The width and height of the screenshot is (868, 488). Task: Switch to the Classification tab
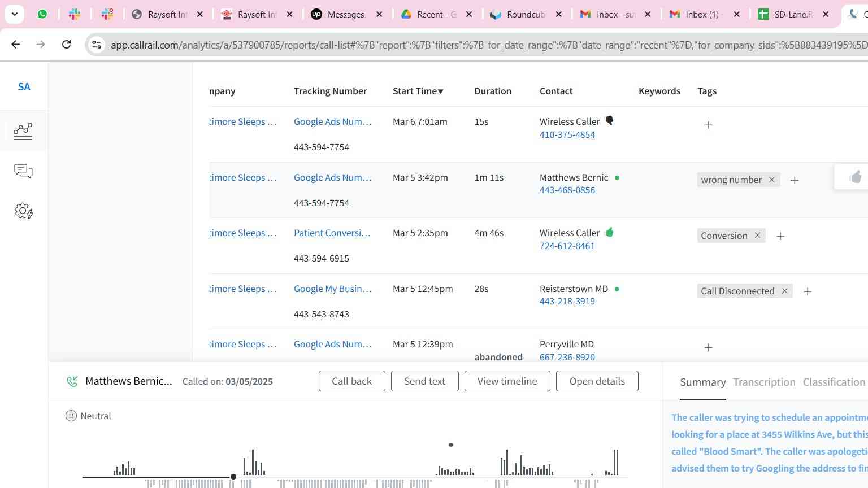pyautogui.click(x=834, y=382)
